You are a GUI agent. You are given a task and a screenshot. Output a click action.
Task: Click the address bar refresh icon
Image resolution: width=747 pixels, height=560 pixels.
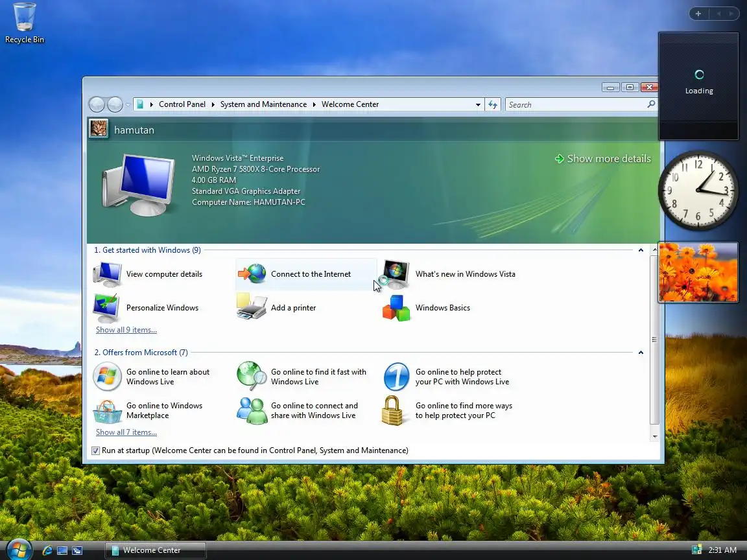pos(493,105)
